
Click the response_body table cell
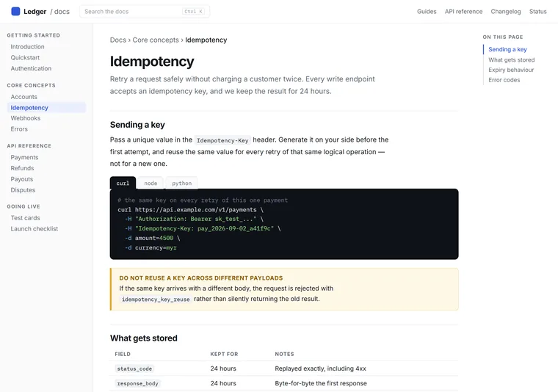(x=138, y=383)
